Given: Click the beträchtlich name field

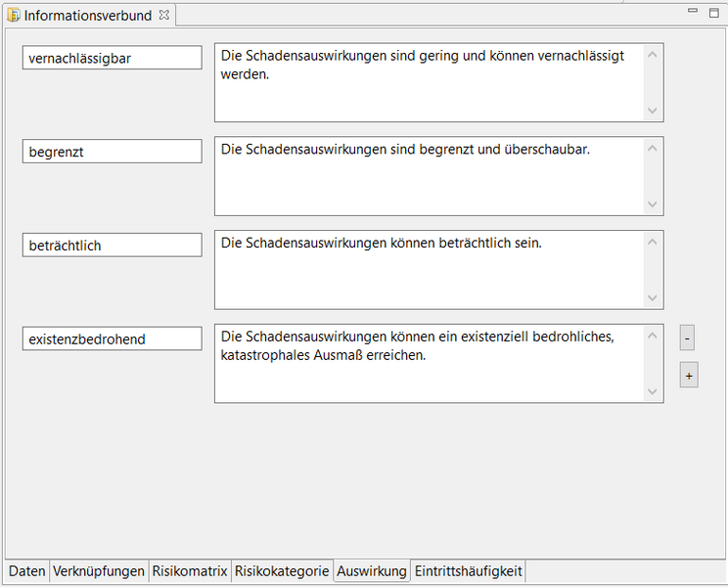Looking at the screenshot, I should pyautogui.click(x=113, y=245).
